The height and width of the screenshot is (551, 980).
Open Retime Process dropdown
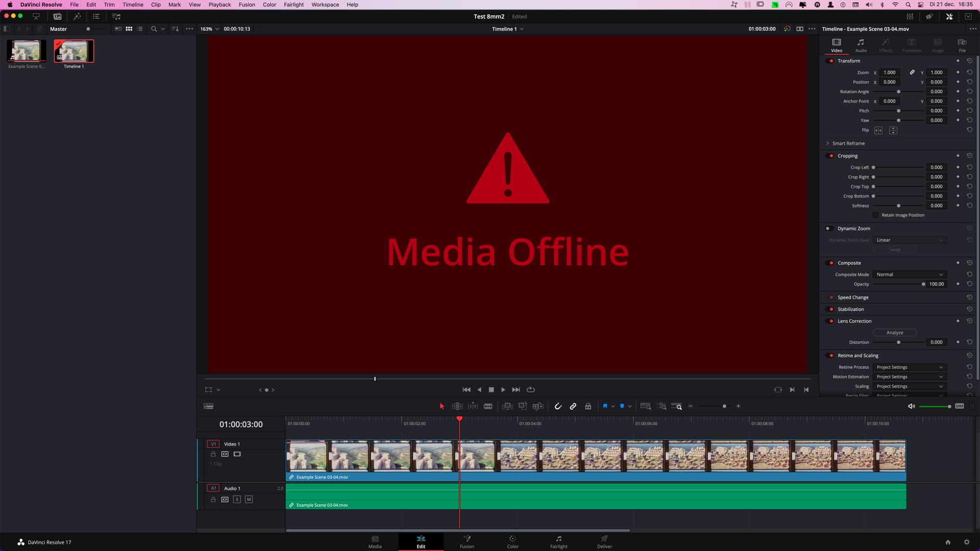[910, 367]
